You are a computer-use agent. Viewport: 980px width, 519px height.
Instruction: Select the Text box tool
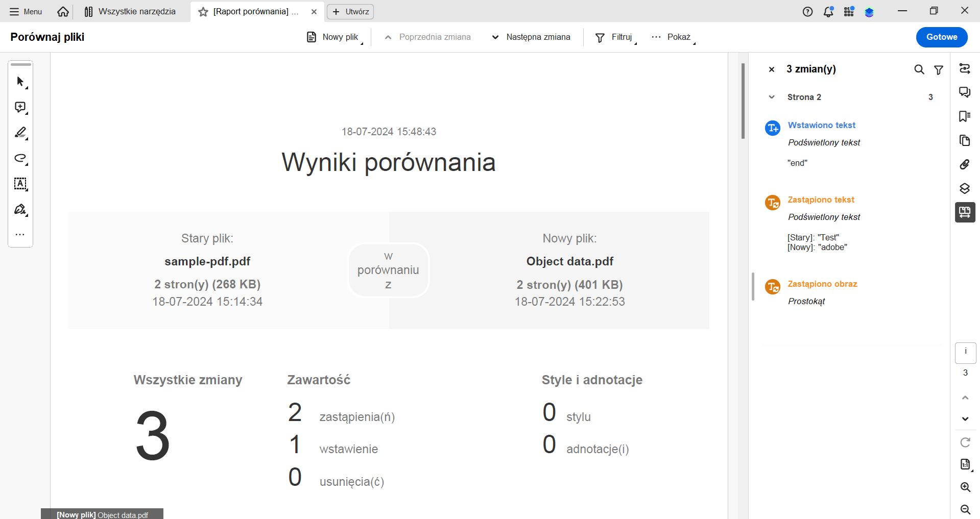tap(20, 184)
